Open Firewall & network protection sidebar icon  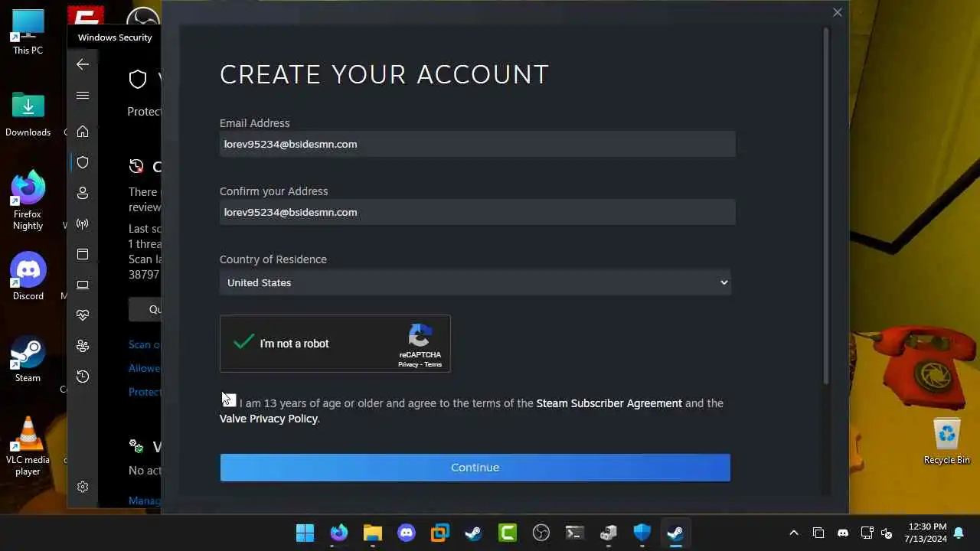point(83,223)
